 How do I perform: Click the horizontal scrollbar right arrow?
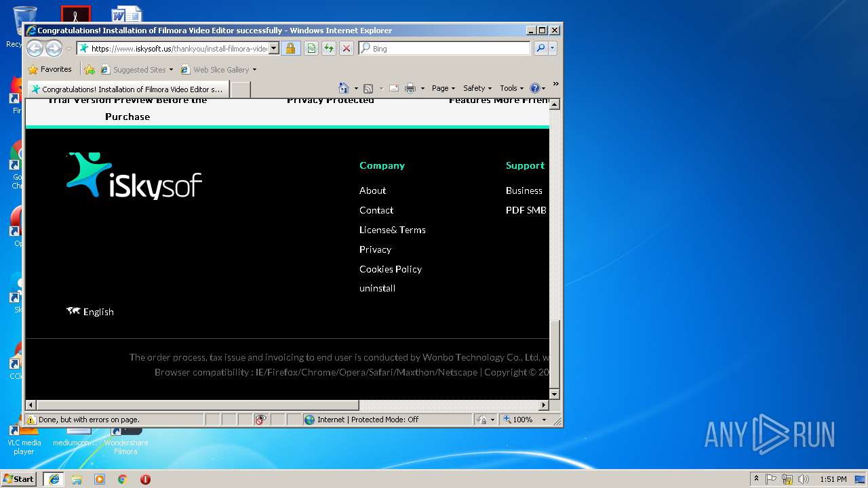coord(544,405)
